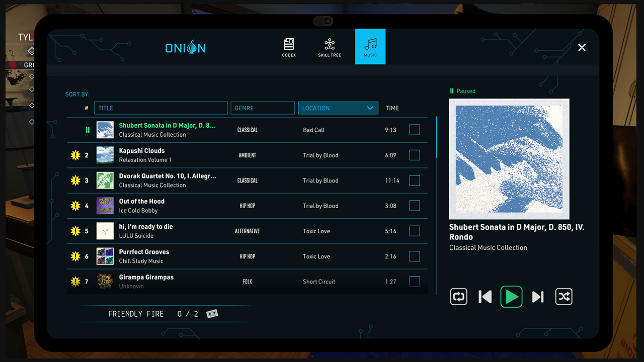Click the cassette tape icon by Friendly Fire
This screenshot has width=644, height=362.
point(212,314)
